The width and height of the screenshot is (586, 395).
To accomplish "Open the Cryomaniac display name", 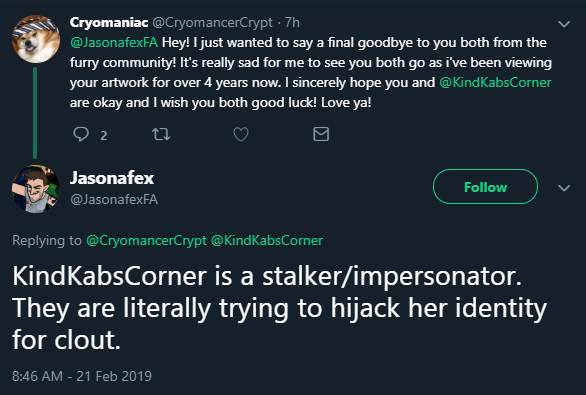I will 109,23.
